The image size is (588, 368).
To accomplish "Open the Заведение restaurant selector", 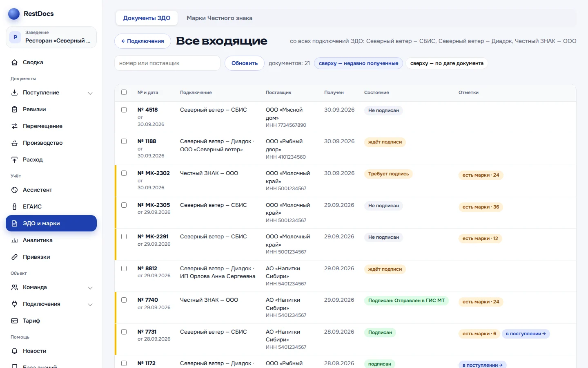I will [x=51, y=37].
